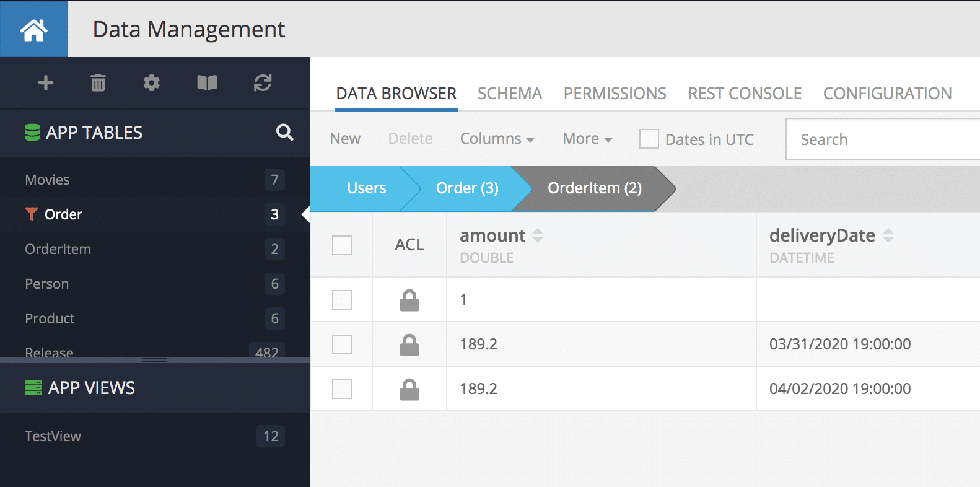980x487 pixels.
Task: Open ACL lock for 04/02/2020 row
Action: pos(409,389)
